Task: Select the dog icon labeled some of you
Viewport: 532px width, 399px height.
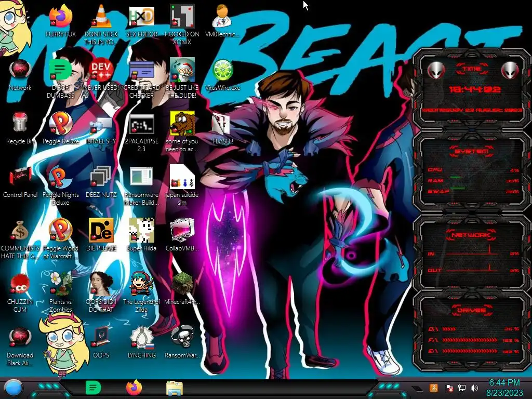Action: tap(182, 123)
